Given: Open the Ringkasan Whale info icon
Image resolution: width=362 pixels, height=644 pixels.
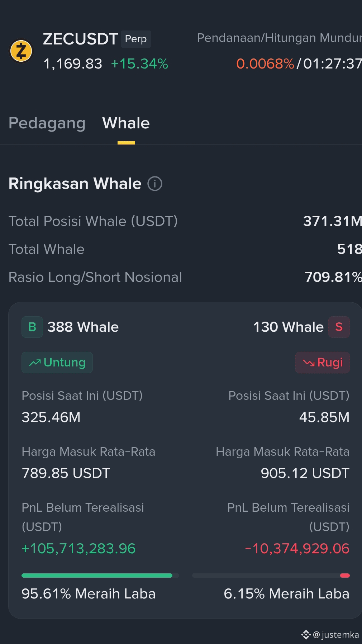Looking at the screenshot, I should point(155,184).
